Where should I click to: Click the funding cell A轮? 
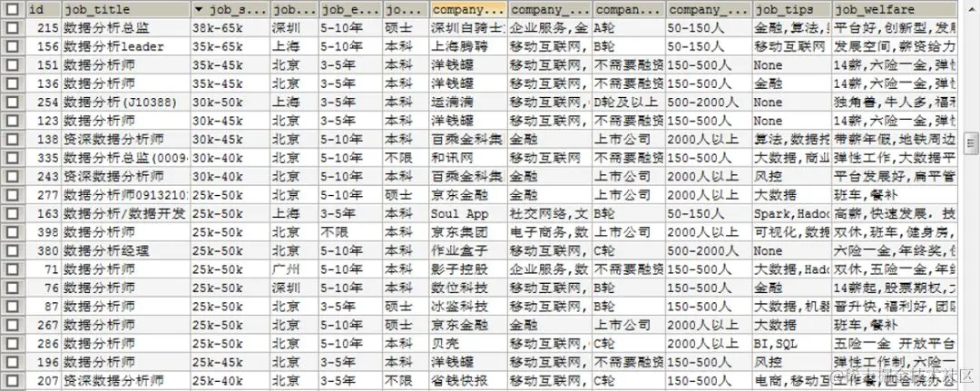point(628,28)
